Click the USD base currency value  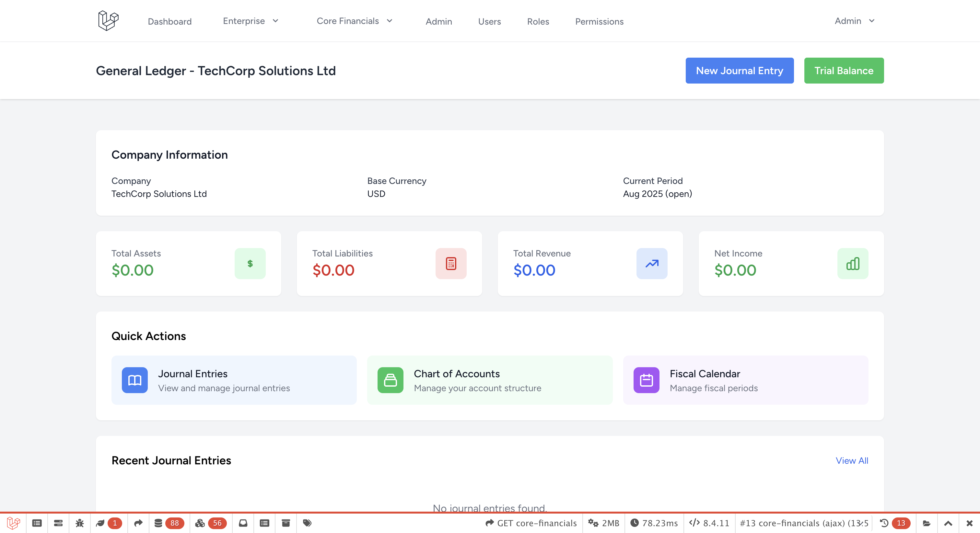point(376,194)
